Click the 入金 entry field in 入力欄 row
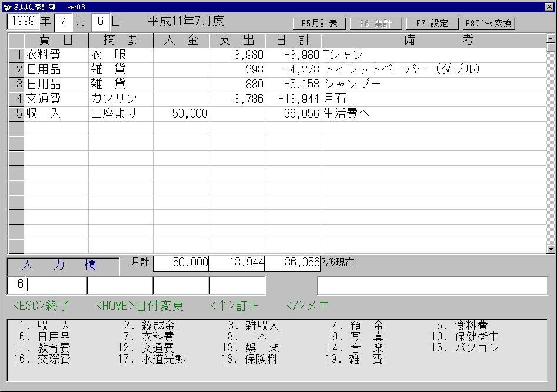Image resolution: width=557 pixels, height=392 pixels. [181, 286]
